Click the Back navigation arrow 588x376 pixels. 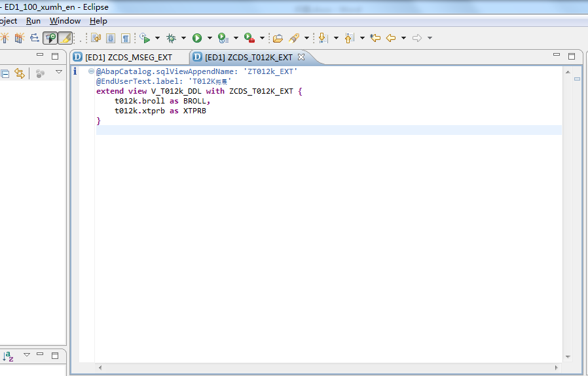coord(390,38)
